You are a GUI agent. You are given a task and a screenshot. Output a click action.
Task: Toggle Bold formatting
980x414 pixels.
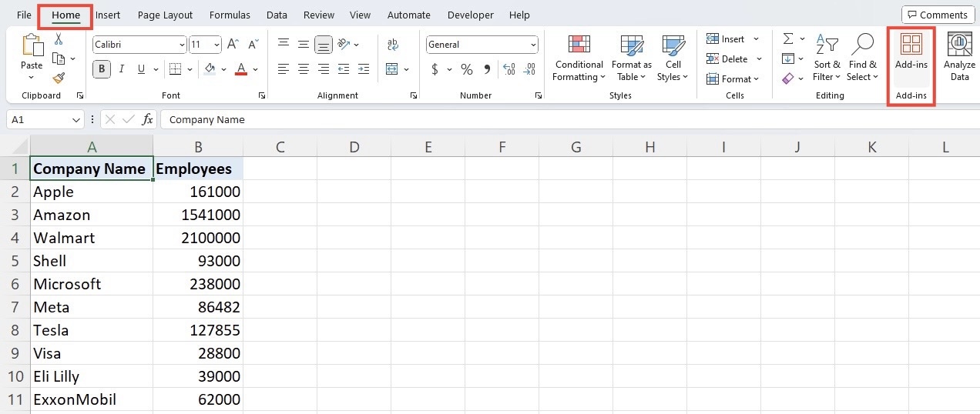(x=102, y=69)
